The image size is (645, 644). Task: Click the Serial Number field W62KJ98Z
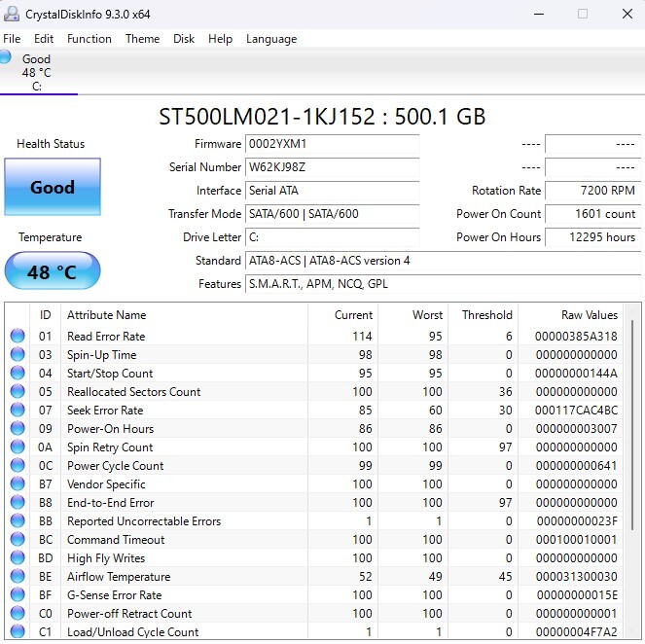click(x=332, y=167)
